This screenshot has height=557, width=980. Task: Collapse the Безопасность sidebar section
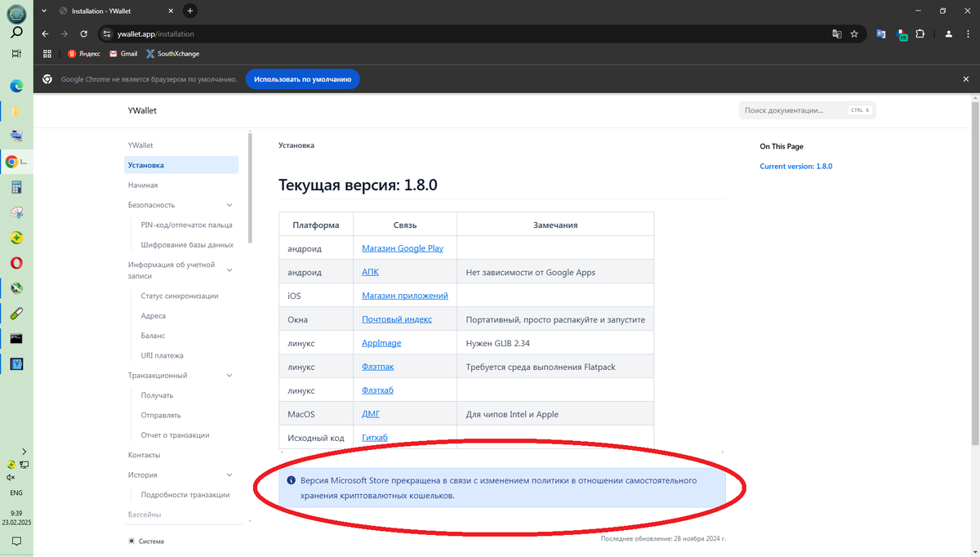coord(229,205)
